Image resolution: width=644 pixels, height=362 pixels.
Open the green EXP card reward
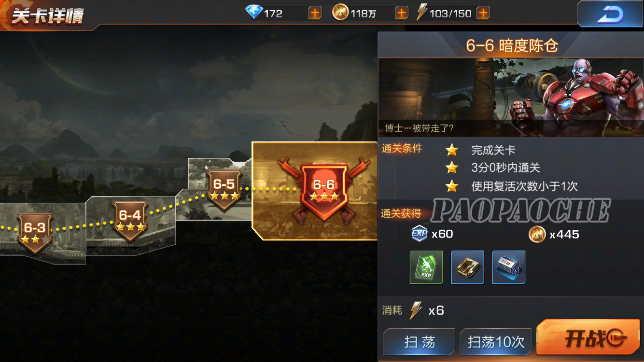tap(426, 267)
